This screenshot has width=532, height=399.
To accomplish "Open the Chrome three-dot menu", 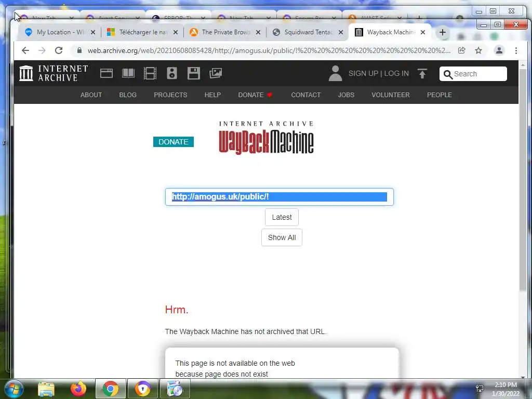I will 516,50.
